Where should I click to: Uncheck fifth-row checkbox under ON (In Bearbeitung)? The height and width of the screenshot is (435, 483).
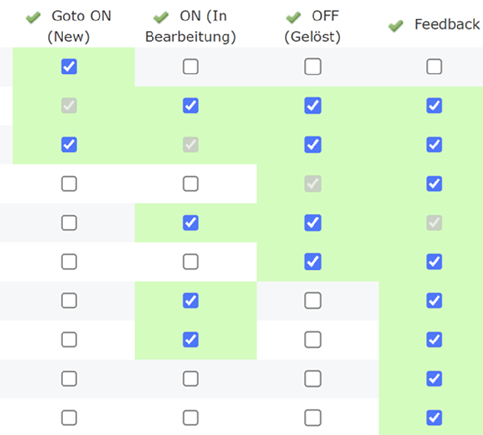[x=191, y=223]
